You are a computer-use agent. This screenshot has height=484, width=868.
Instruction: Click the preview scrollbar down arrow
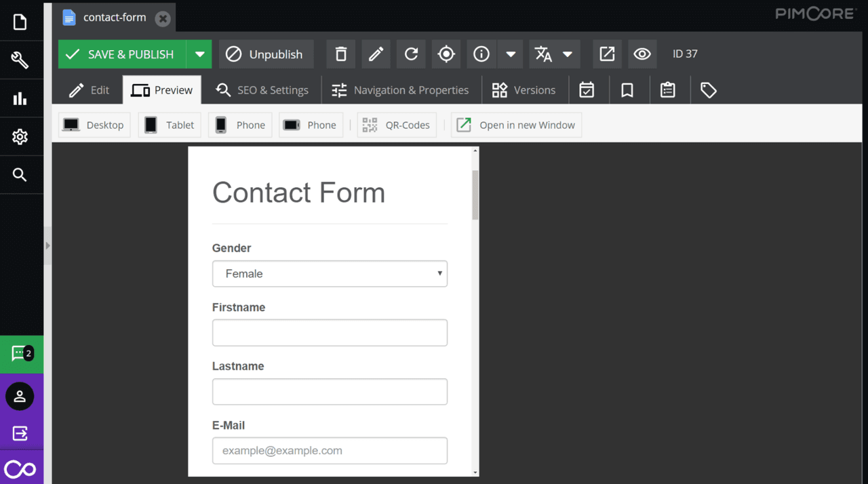[475, 472]
